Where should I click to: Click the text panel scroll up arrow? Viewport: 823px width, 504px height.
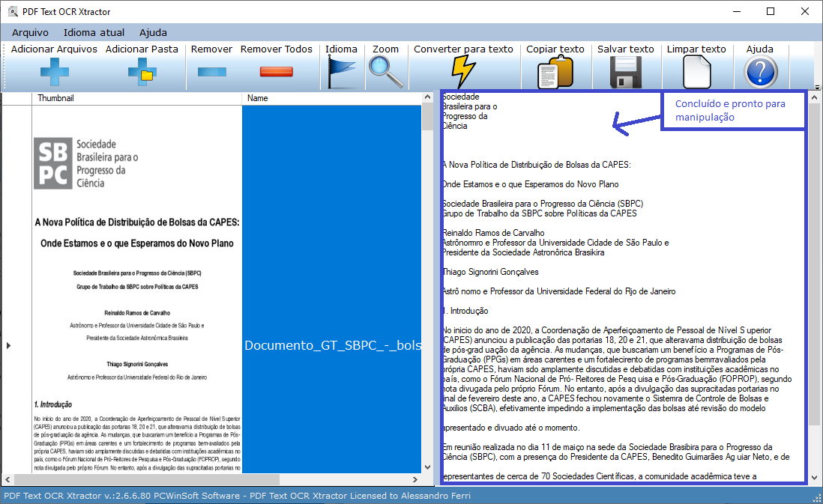[814, 97]
